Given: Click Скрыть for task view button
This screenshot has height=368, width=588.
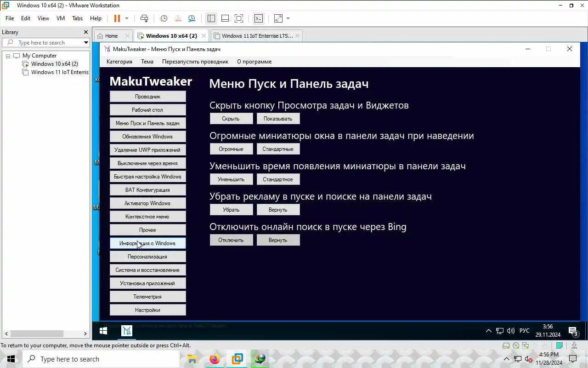Looking at the screenshot, I should click(231, 119).
